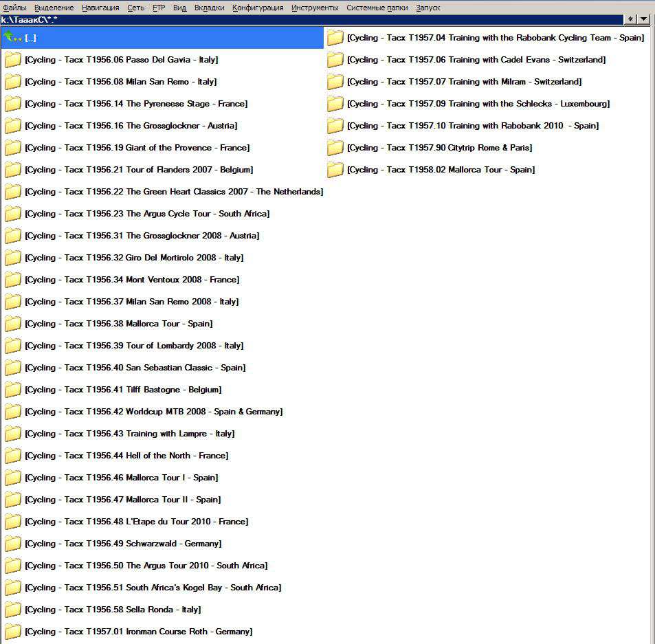Click the Системные папки menu item

coord(377,8)
